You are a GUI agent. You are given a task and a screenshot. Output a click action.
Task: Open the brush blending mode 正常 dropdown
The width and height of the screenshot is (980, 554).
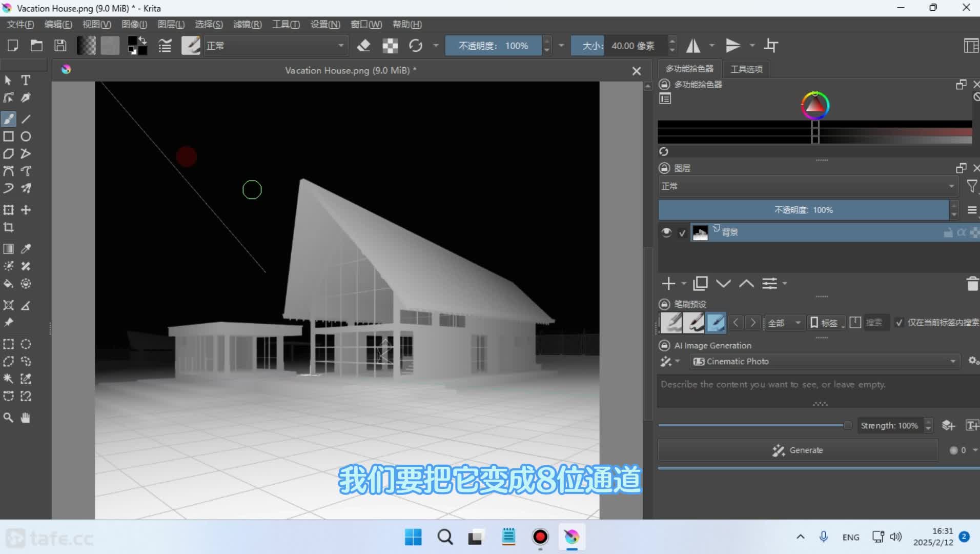tap(275, 46)
